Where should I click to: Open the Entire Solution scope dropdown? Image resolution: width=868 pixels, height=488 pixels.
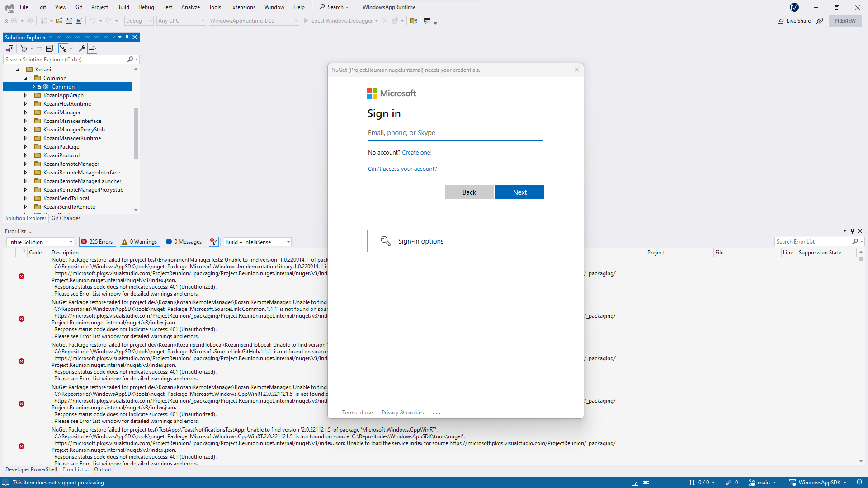[40, 242]
